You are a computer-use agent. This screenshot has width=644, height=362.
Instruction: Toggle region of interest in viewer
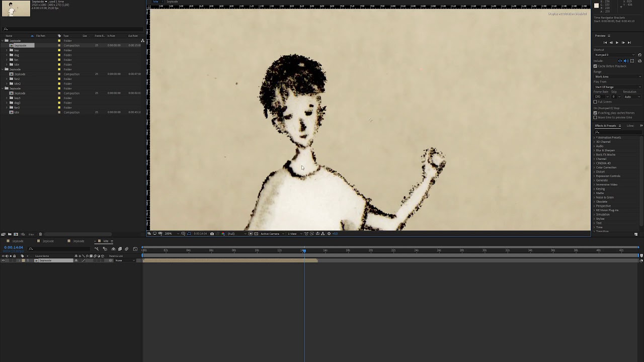click(251, 234)
